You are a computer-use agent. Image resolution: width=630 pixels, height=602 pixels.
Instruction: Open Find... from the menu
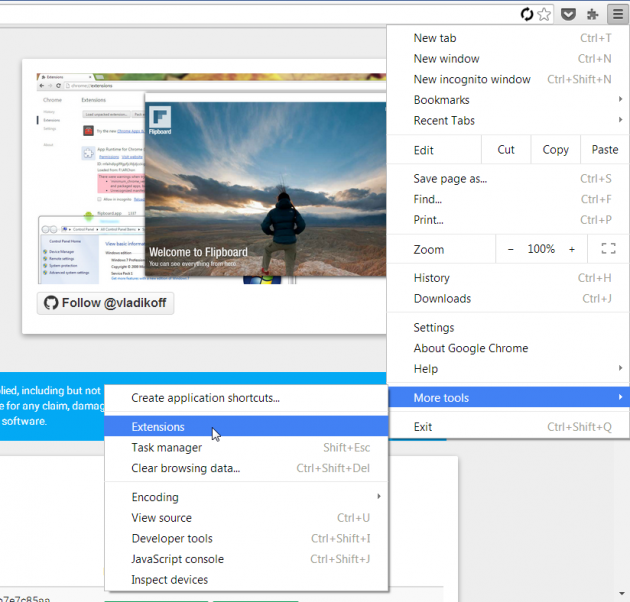point(508,199)
